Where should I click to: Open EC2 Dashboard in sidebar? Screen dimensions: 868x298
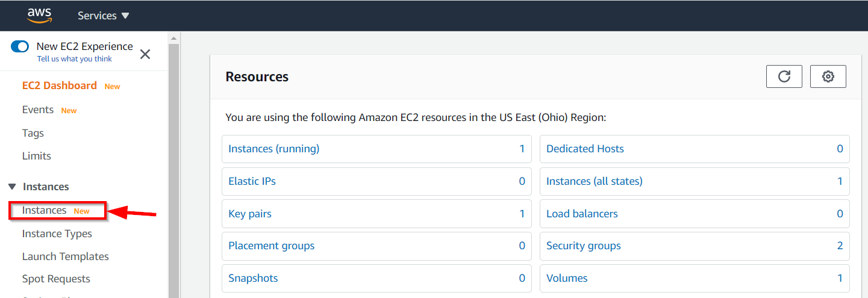pyautogui.click(x=60, y=85)
